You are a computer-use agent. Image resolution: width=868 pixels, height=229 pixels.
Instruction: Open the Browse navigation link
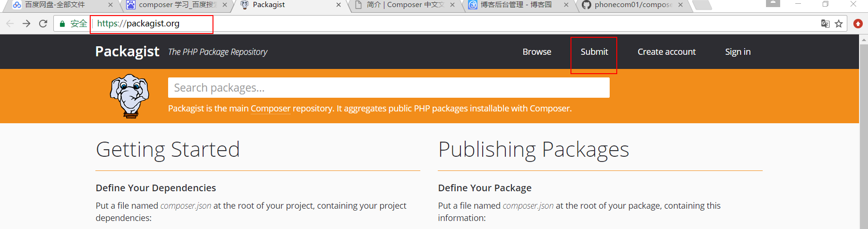[x=537, y=52]
